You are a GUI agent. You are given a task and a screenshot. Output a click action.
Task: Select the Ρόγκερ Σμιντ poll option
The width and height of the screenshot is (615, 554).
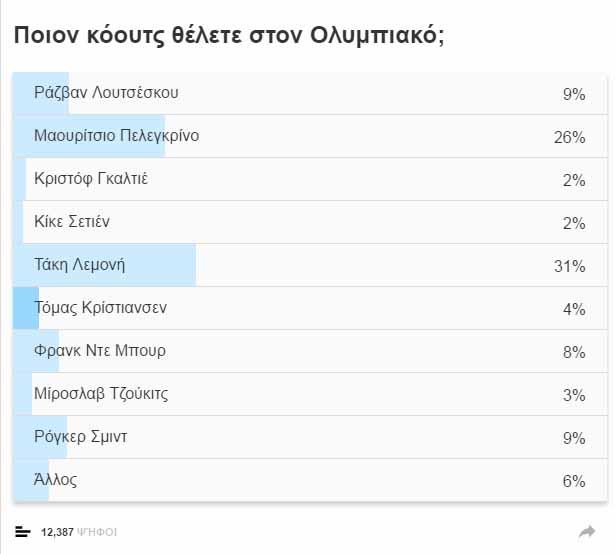point(310,437)
